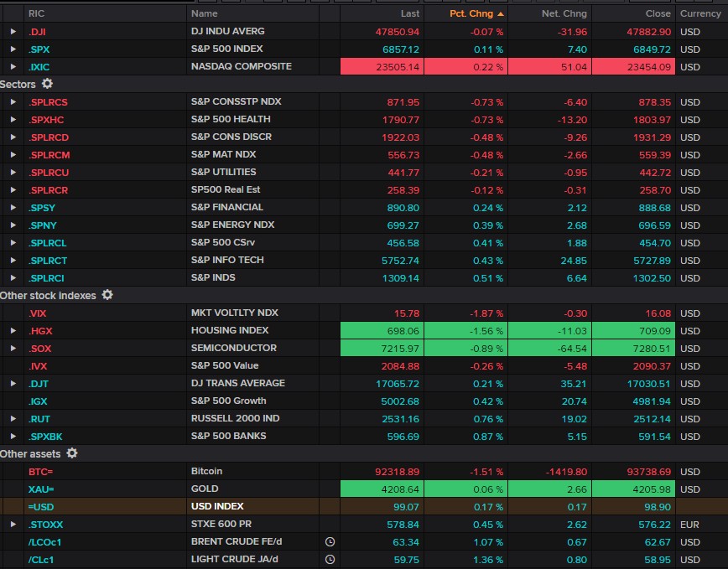The width and height of the screenshot is (728, 569).
Task: Expand the .DJI row
Action: coord(13,32)
